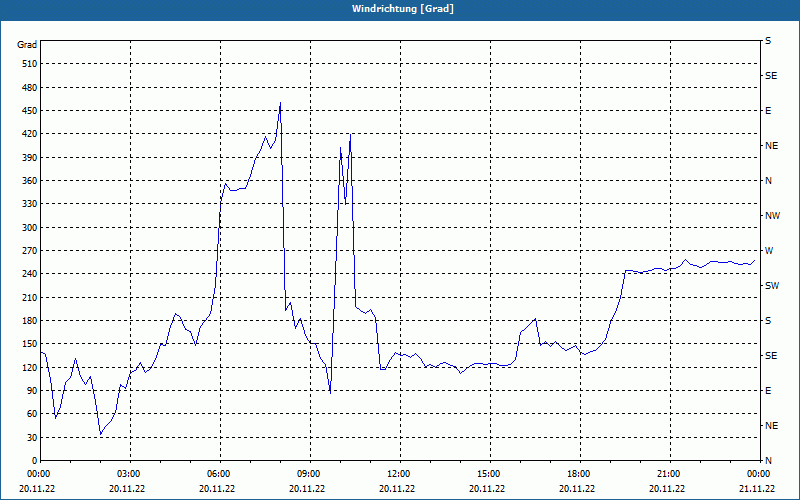The width and height of the screenshot is (800, 500).
Task: Click the 120 axis tick label
Action: tap(30, 367)
